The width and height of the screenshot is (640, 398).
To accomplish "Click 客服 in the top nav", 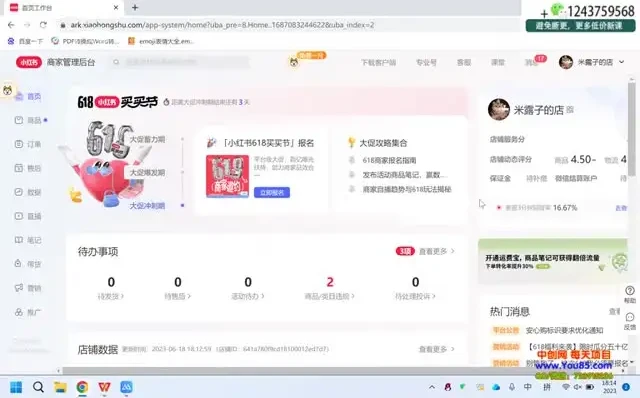I will pos(464,62).
